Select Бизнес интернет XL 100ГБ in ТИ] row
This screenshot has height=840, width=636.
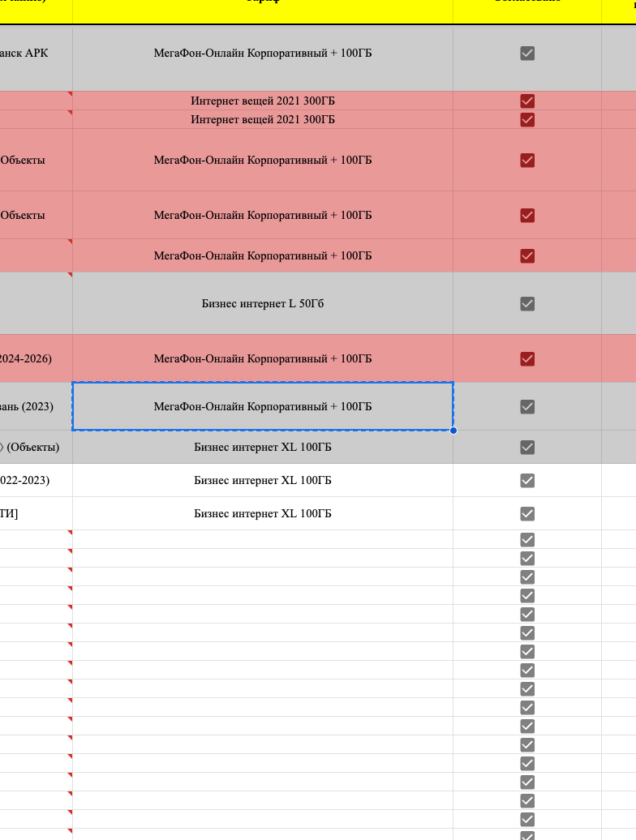(263, 513)
